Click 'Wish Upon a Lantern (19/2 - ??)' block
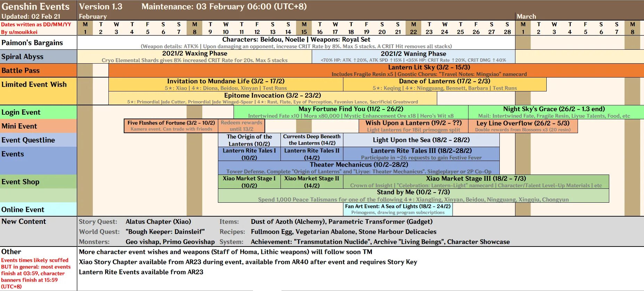This screenshot has height=291, width=644. (414, 126)
